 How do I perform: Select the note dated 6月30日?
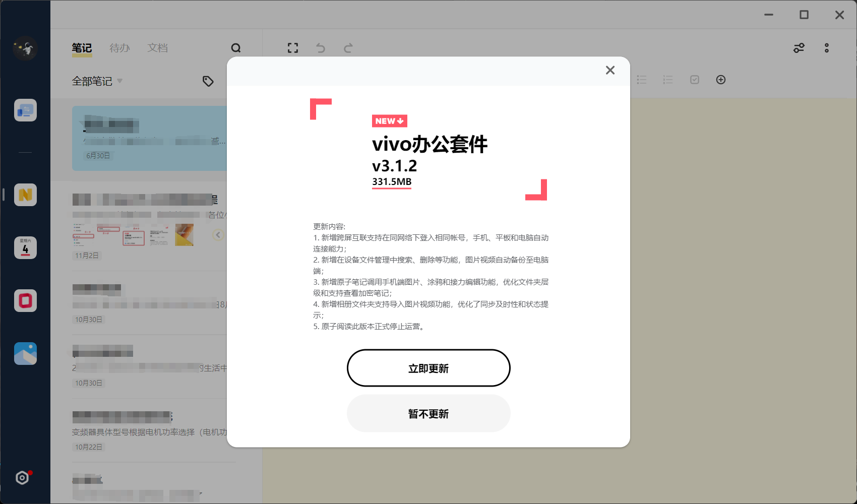click(x=149, y=138)
